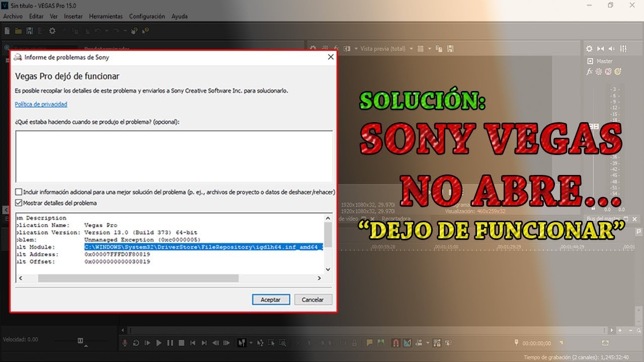
Task: Close the Informe de problemas de Sony dialog
Action: (331, 57)
